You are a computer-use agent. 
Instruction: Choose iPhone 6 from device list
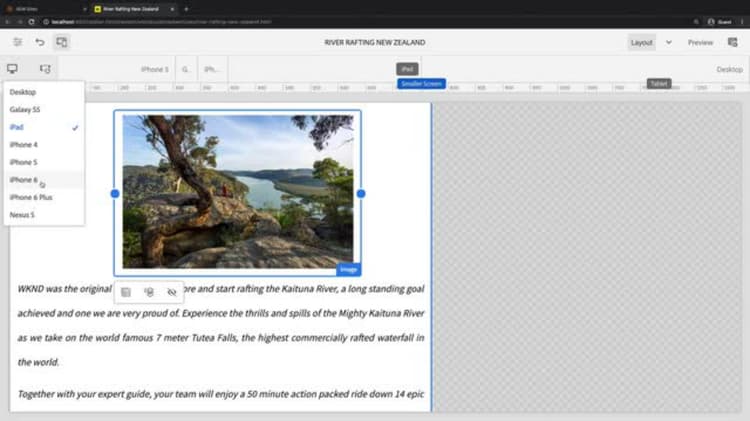click(23, 180)
